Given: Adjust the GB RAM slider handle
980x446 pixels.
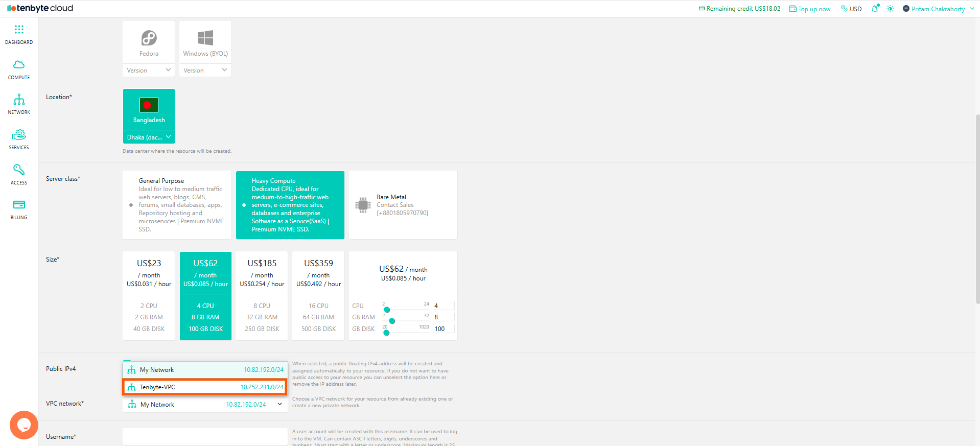Looking at the screenshot, I should click(x=392, y=321).
